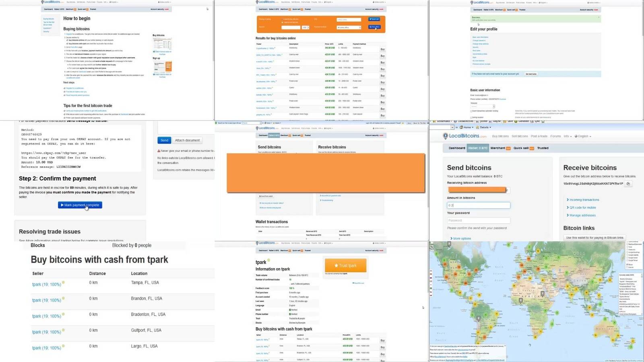Viewport: 644px width, 362px height.
Task: Click the LocalBitcoins logo on the tpark profile page
Action: pyautogui.click(x=267, y=243)
